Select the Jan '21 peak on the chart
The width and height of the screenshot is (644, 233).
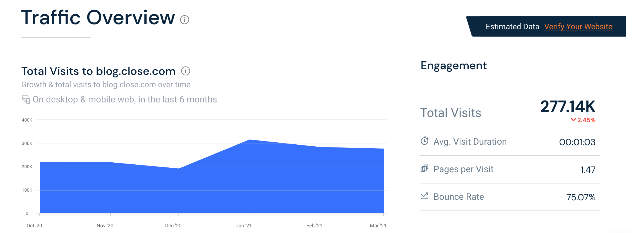coord(249,140)
